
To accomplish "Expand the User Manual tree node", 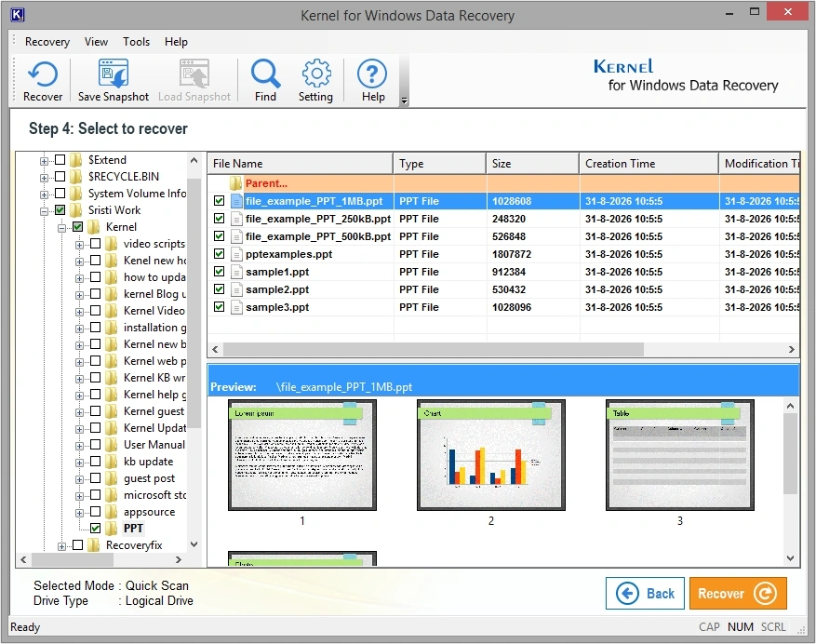I will pyautogui.click(x=80, y=446).
